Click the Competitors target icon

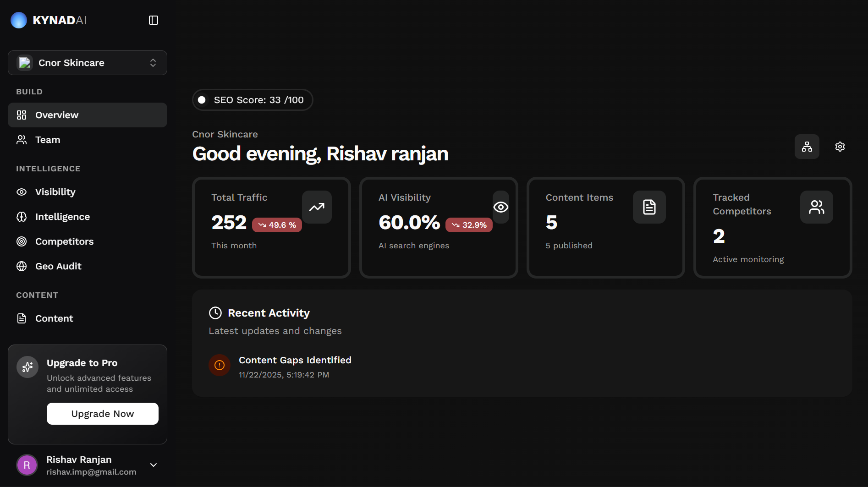(22, 241)
